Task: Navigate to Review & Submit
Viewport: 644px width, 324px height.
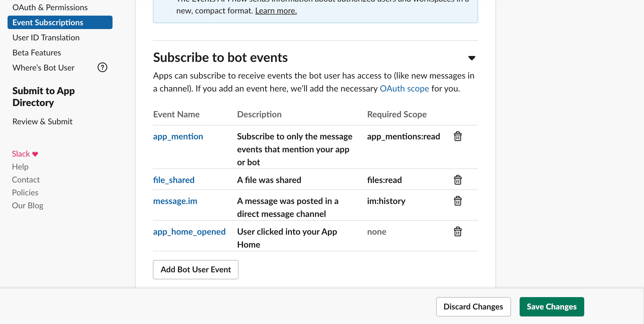Action: [x=43, y=122]
